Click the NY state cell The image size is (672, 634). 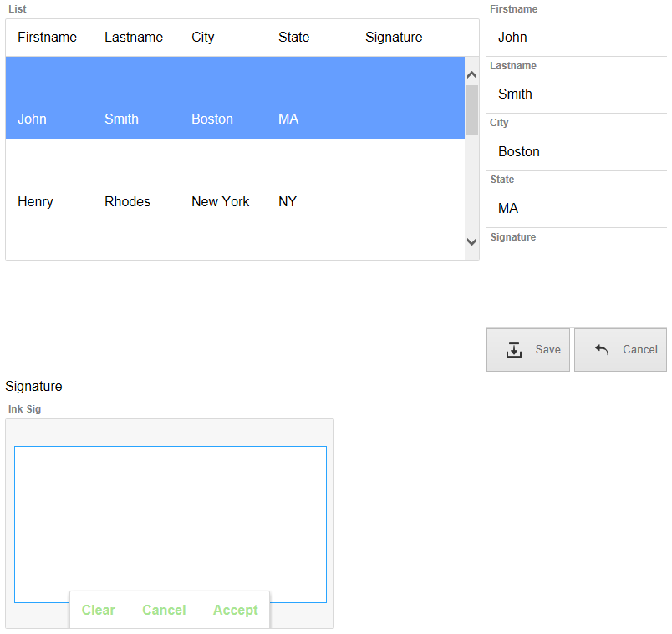point(288,201)
